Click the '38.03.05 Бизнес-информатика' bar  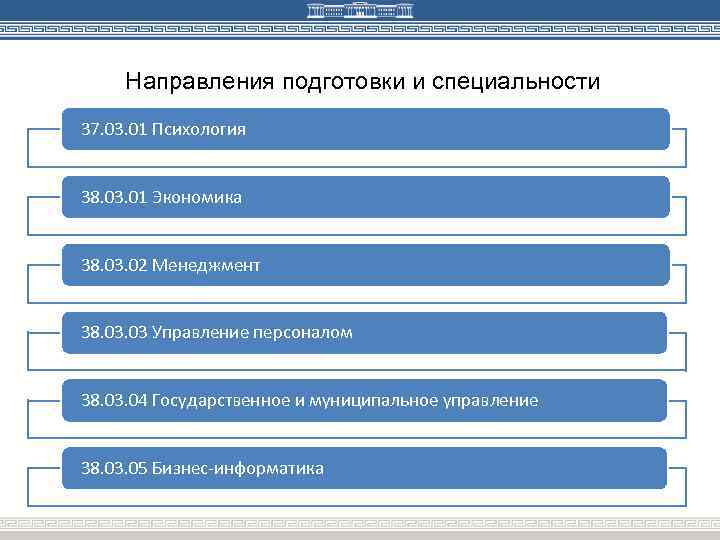click(364, 468)
